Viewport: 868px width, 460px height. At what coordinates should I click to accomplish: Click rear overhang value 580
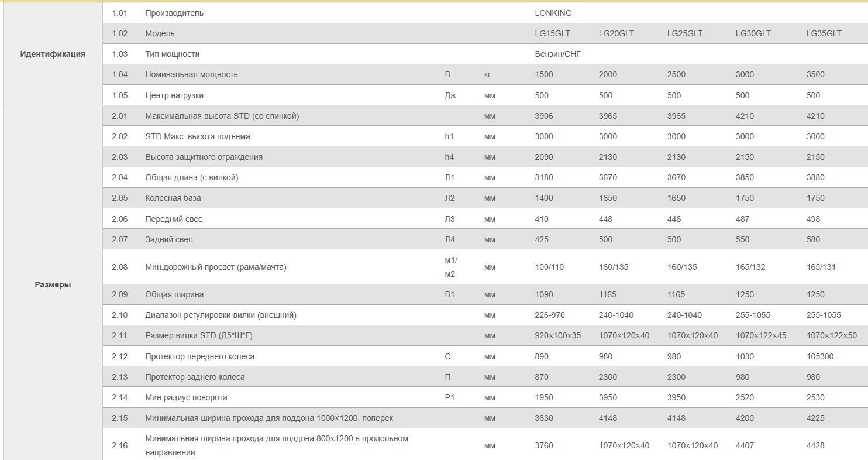[x=813, y=239]
